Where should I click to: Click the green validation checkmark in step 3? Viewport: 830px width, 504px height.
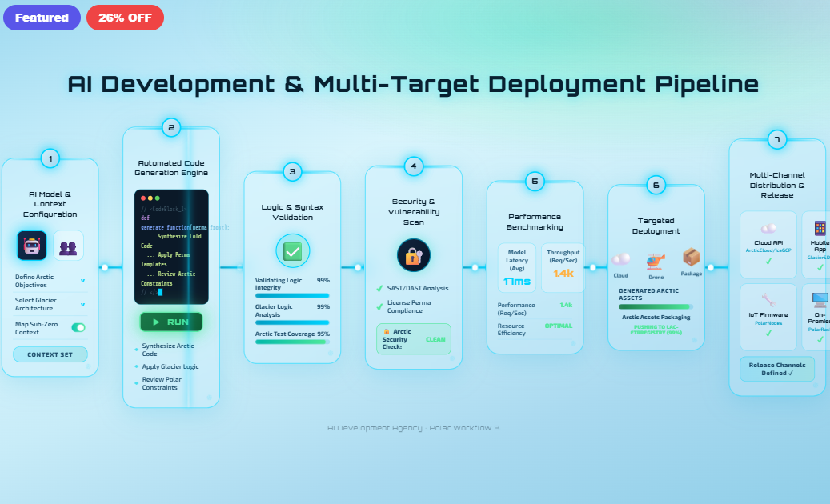(x=292, y=250)
